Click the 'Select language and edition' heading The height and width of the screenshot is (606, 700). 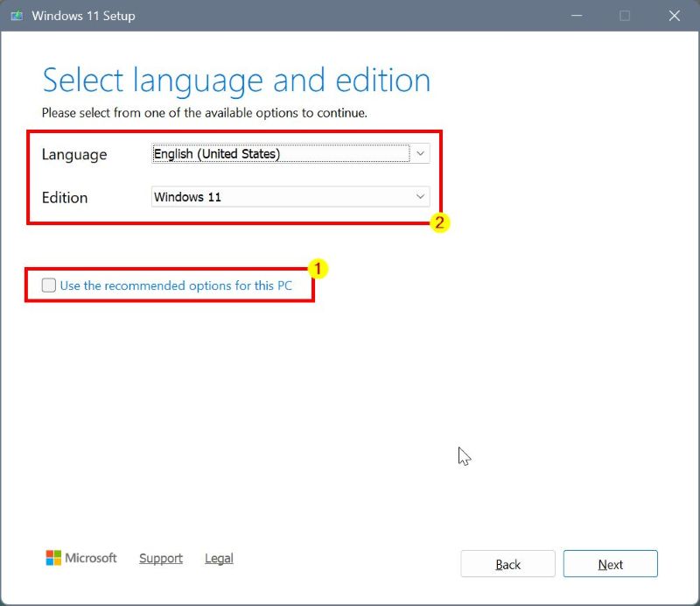pyautogui.click(x=236, y=81)
